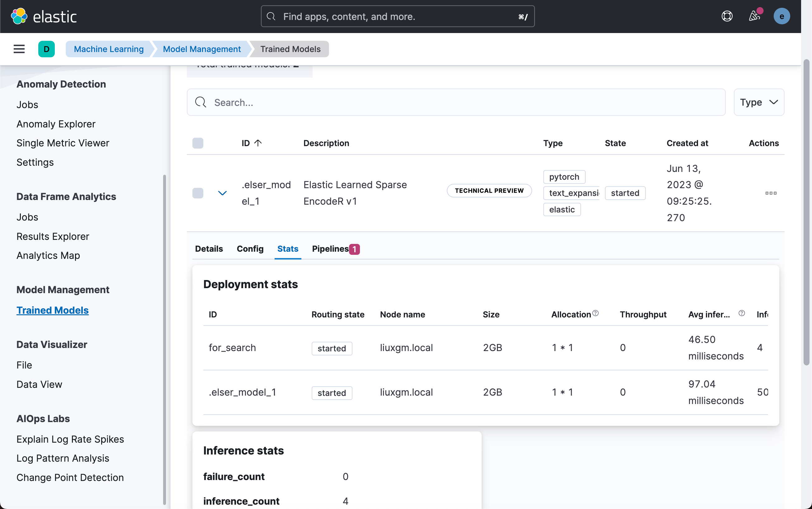Click the Avg inference help icon

[741, 313]
